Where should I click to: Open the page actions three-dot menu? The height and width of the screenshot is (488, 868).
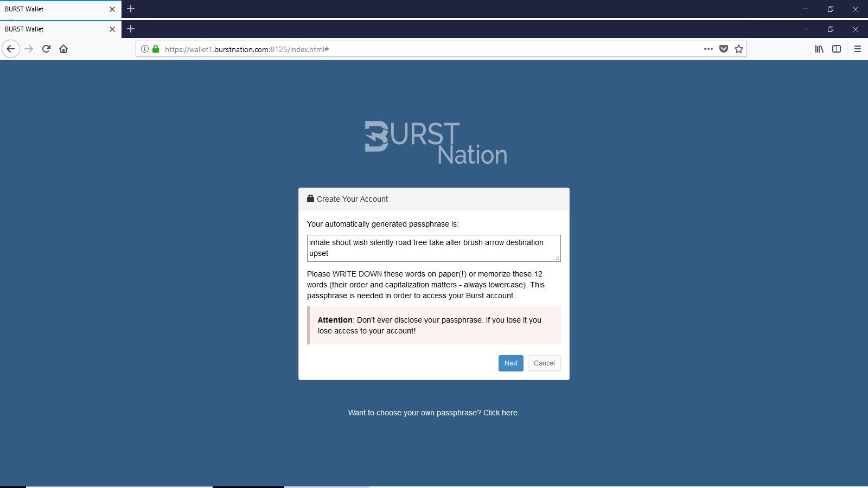pyautogui.click(x=709, y=49)
